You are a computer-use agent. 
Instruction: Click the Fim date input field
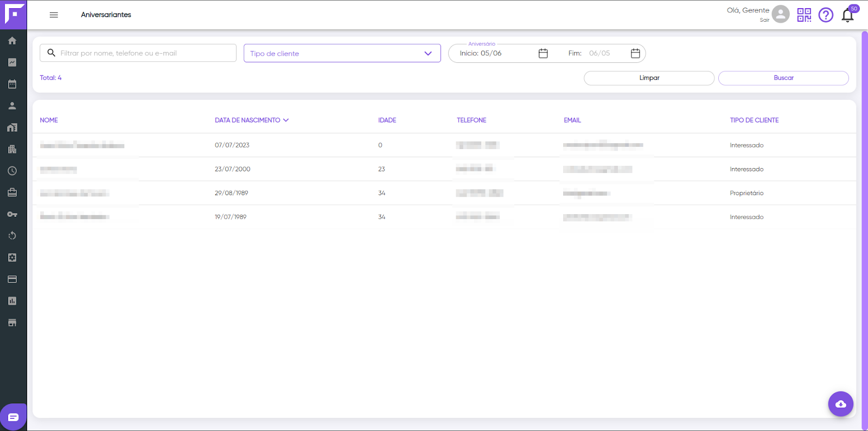599,53
